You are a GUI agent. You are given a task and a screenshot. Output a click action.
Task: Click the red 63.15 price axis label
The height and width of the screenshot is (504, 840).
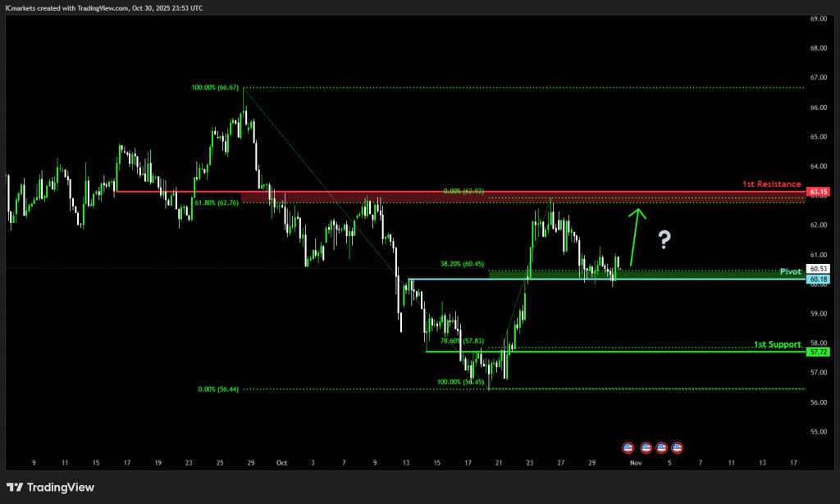tap(819, 192)
